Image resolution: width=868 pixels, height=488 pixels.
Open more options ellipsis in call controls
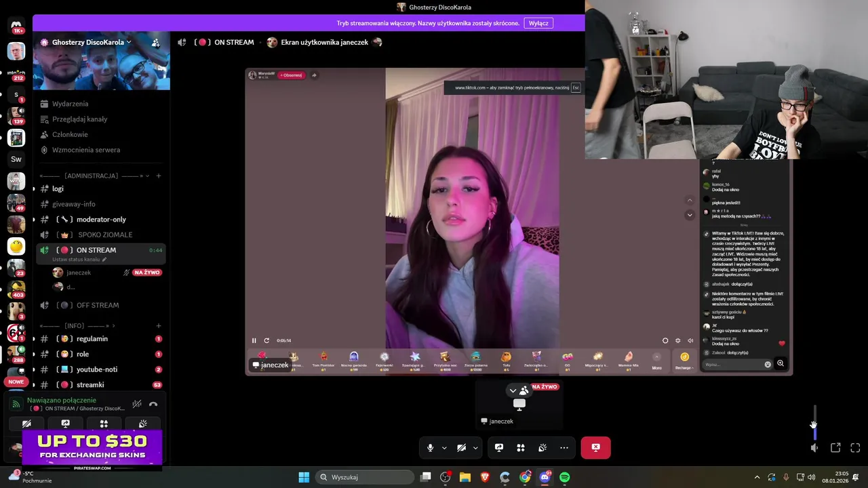(x=564, y=448)
